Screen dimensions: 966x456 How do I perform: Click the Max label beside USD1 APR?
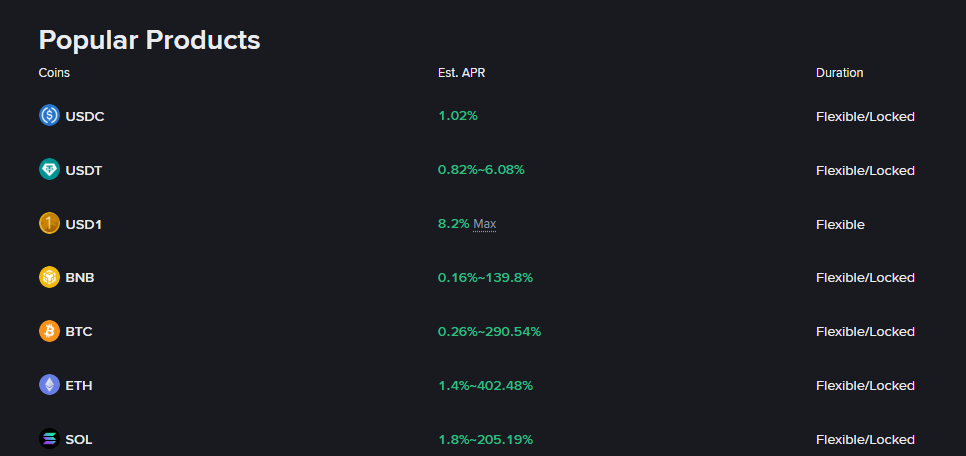coord(484,224)
